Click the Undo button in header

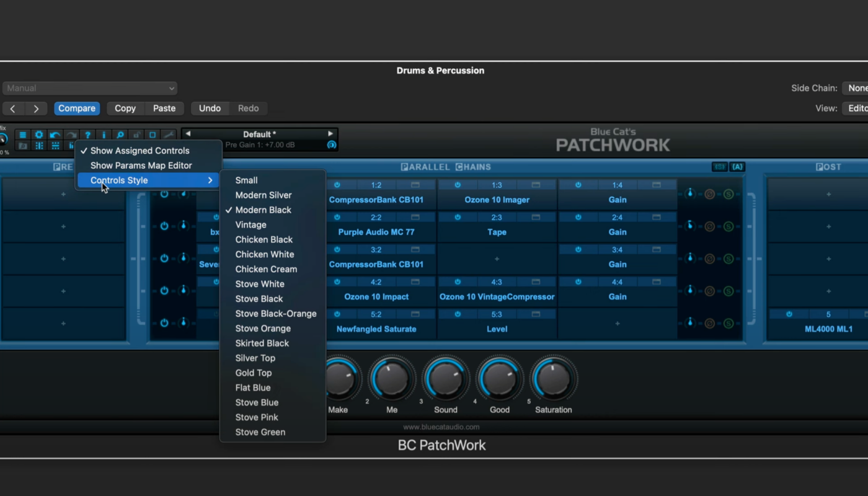click(x=210, y=108)
